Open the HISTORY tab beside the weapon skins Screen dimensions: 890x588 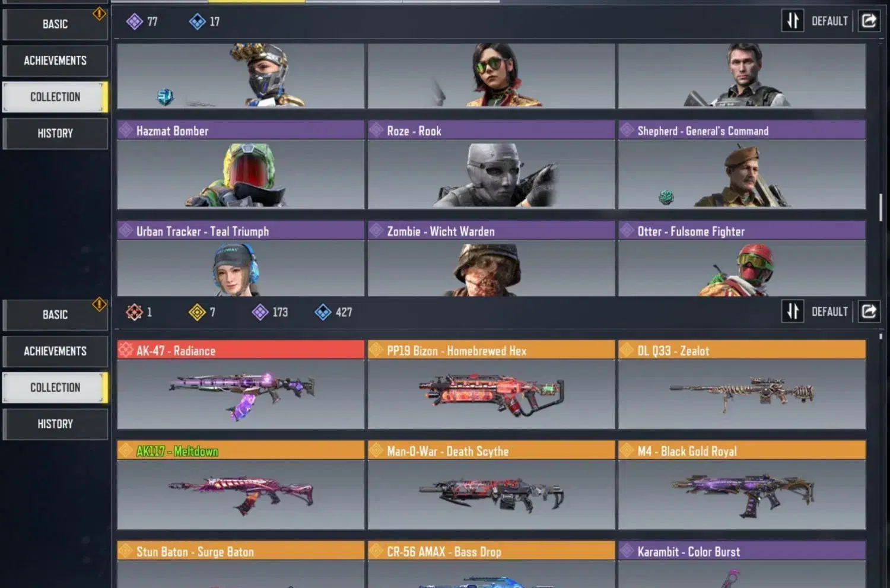click(55, 424)
